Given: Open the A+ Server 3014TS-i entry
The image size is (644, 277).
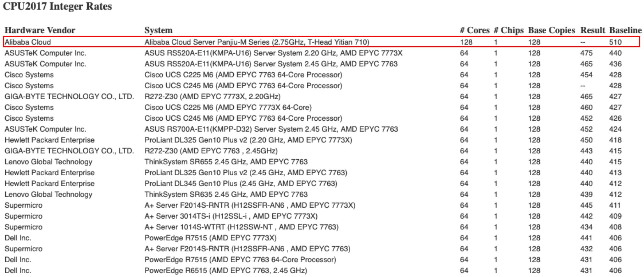Looking at the screenshot, I should click(x=231, y=216).
